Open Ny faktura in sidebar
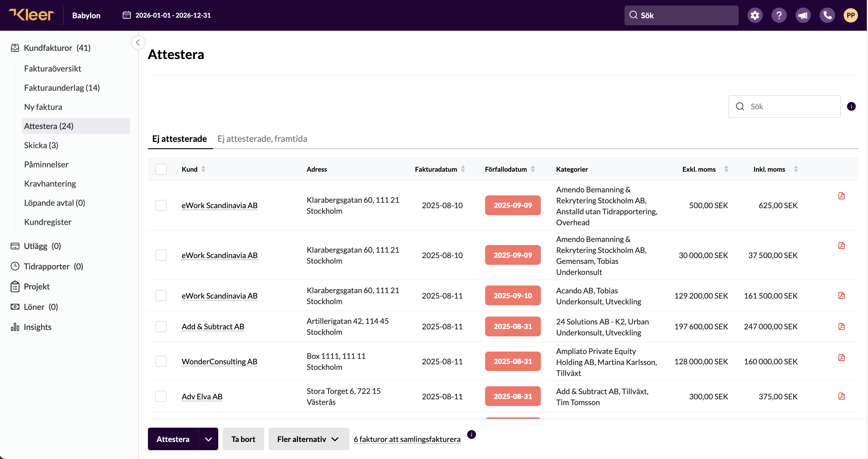This screenshot has height=459, width=868. (43, 107)
